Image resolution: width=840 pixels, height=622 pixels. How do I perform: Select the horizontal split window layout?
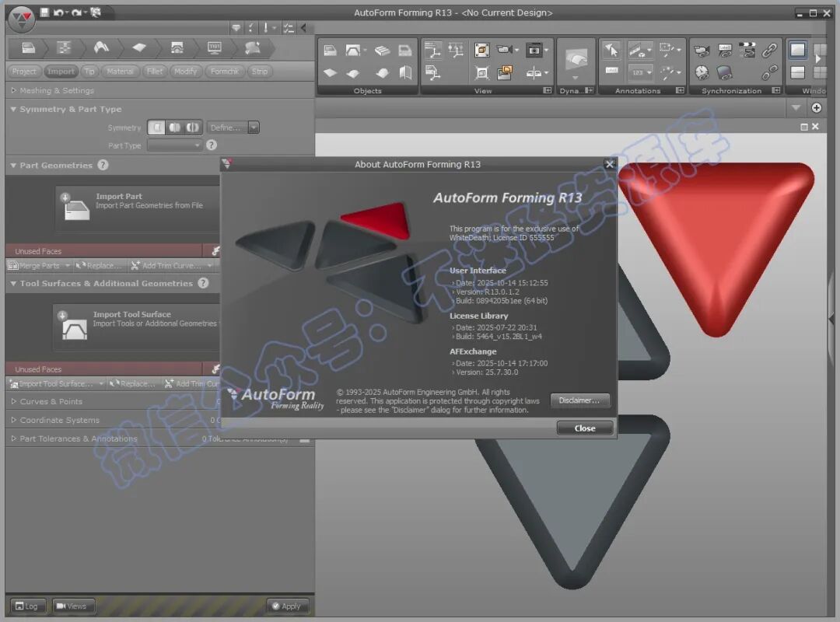tap(798, 72)
